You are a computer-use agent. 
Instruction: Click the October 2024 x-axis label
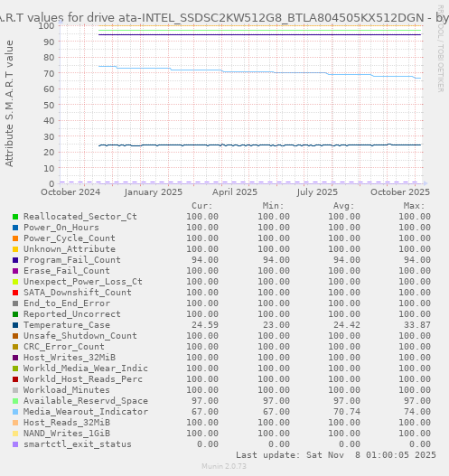pyautogui.click(x=70, y=192)
